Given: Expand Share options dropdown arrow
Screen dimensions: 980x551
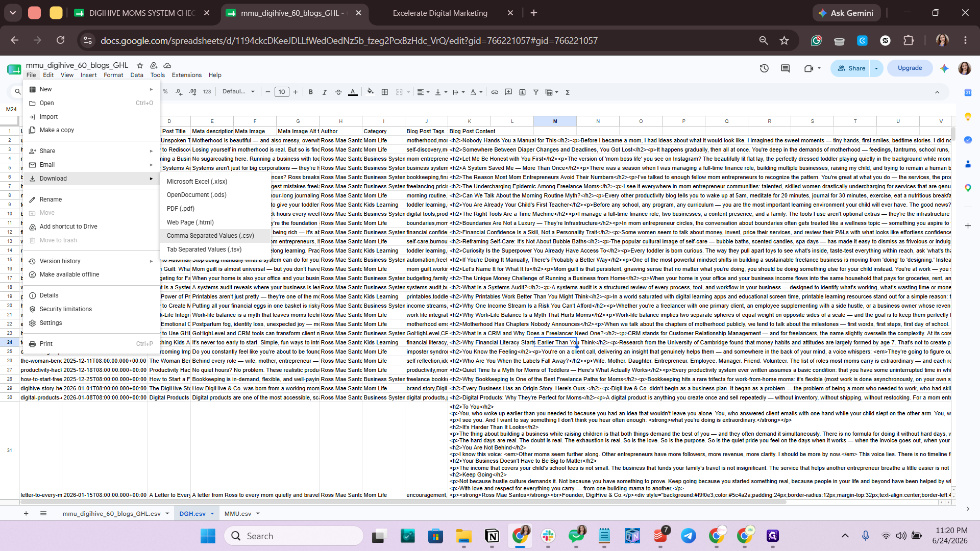Looking at the screenshot, I should 876,68.
